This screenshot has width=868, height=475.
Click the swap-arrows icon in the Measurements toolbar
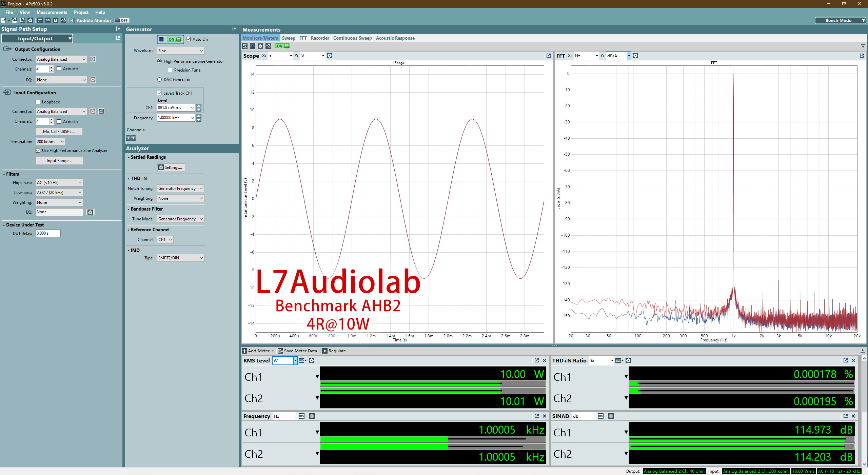point(245,46)
